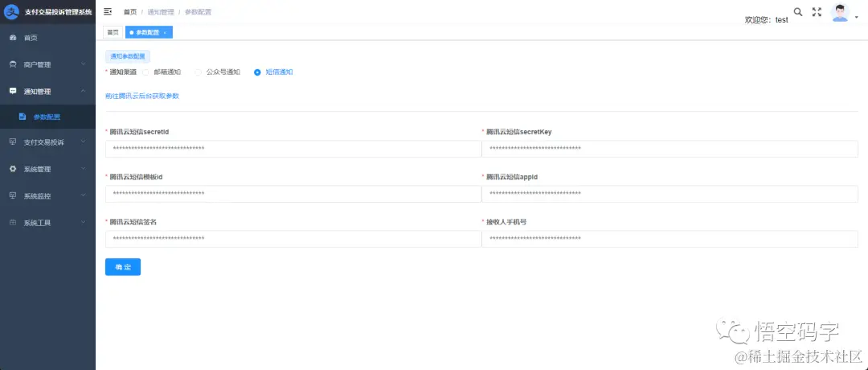Click the 支付交易投诉 monitor icon
The height and width of the screenshot is (370, 868).
[14, 142]
